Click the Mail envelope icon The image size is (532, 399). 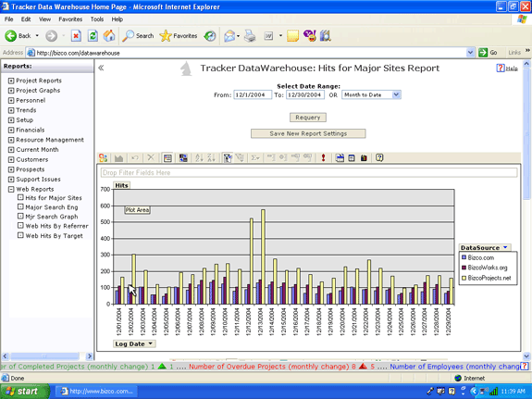pyautogui.click(x=229, y=36)
